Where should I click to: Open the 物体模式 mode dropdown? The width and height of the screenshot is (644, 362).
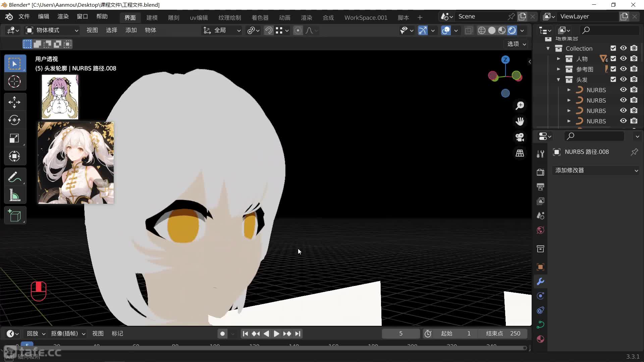(x=52, y=31)
